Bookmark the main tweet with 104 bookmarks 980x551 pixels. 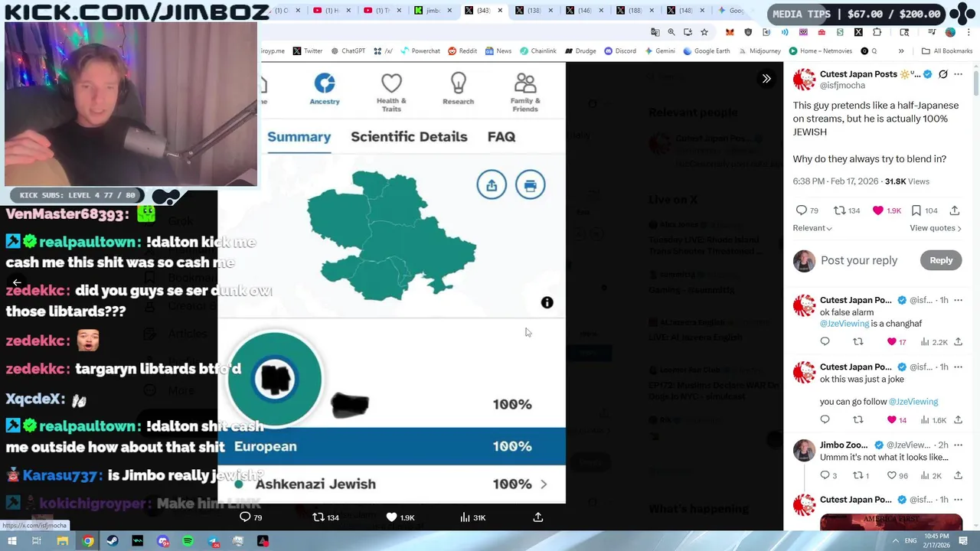916,210
